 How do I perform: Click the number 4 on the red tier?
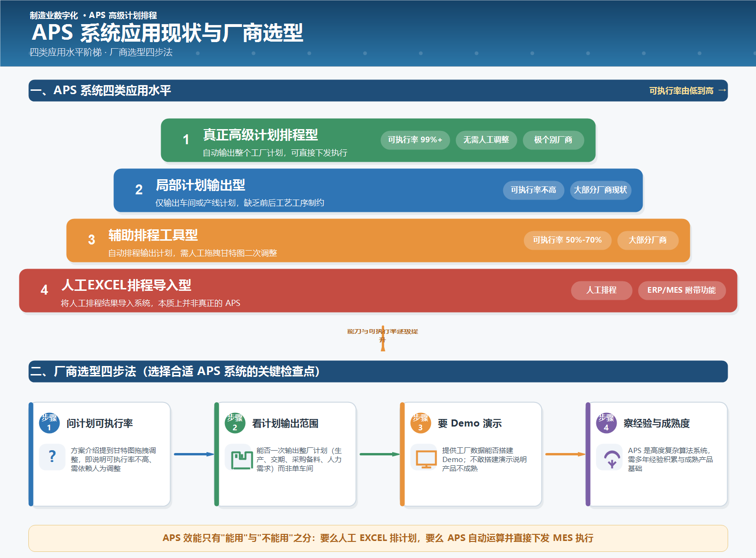44,290
